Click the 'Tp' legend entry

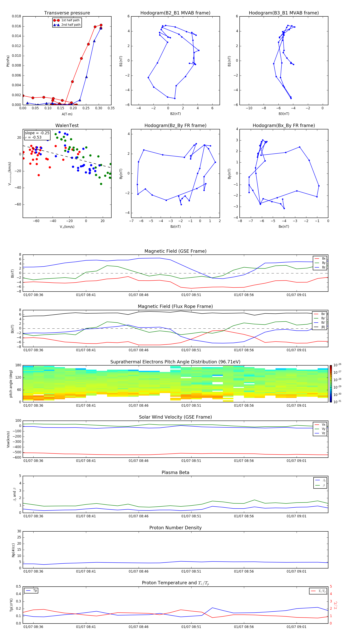coord(31,591)
